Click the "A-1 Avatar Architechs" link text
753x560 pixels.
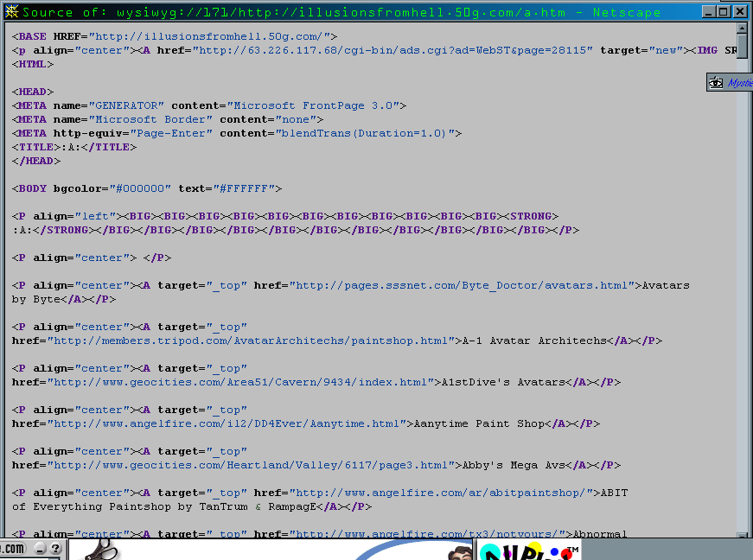(534, 340)
